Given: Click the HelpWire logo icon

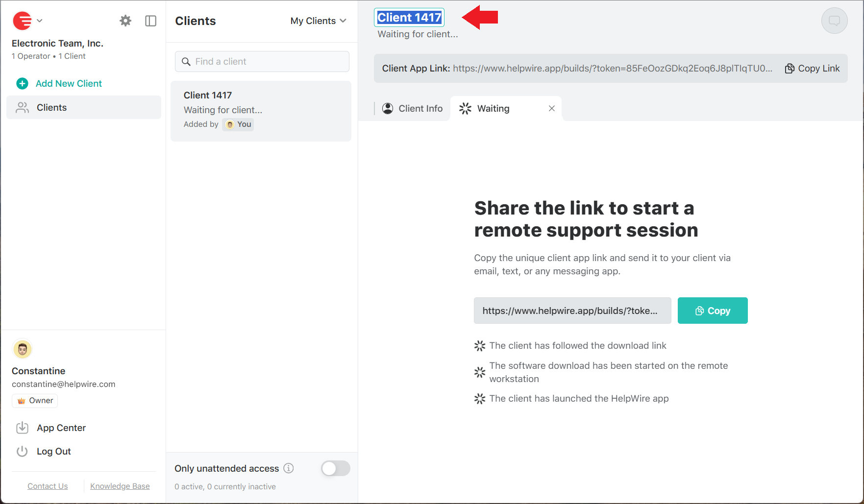Looking at the screenshot, I should (x=22, y=21).
